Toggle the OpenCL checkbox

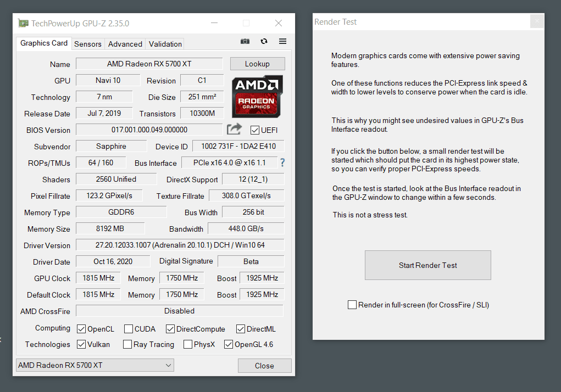[x=81, y=329]
